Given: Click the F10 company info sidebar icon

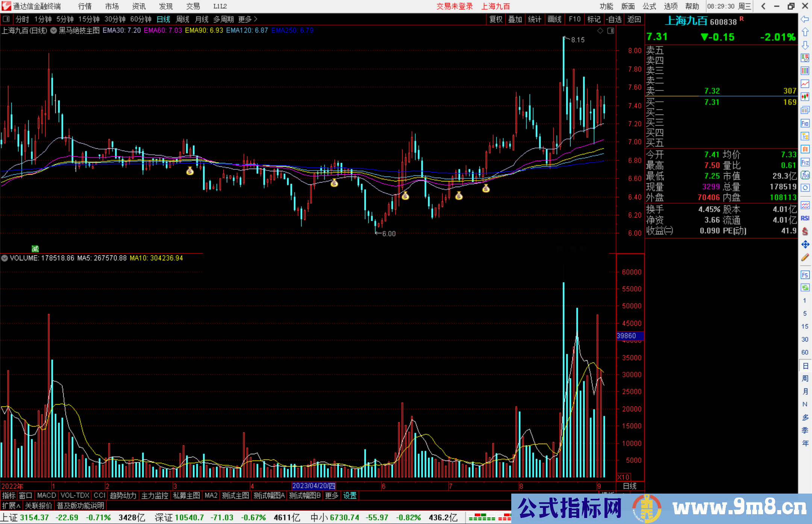Looking at the screenshot, I should point(805,123).
